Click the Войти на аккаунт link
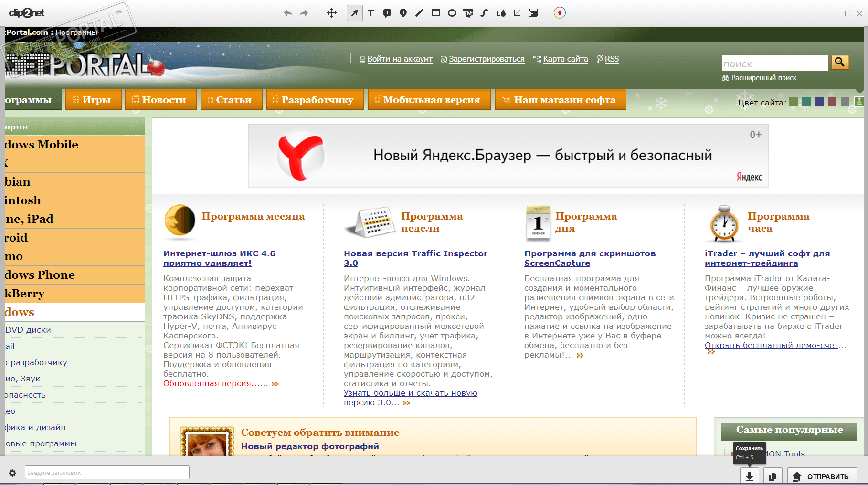This screenshot has width=868, height=485. 400,59
